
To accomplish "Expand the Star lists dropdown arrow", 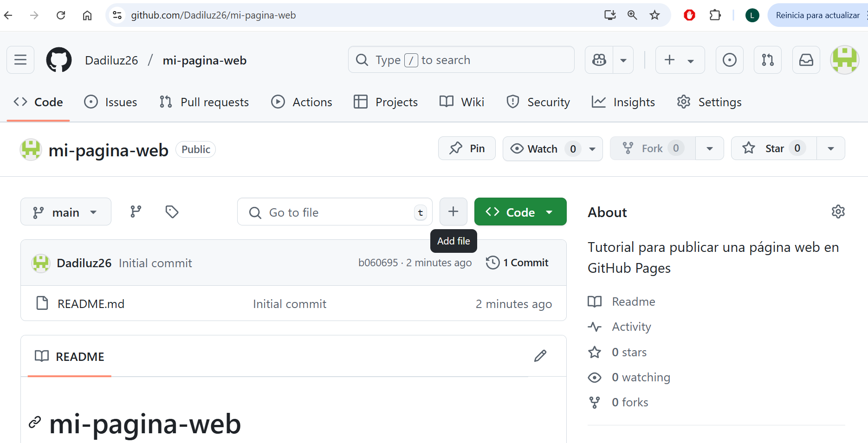I will point(831,148).
